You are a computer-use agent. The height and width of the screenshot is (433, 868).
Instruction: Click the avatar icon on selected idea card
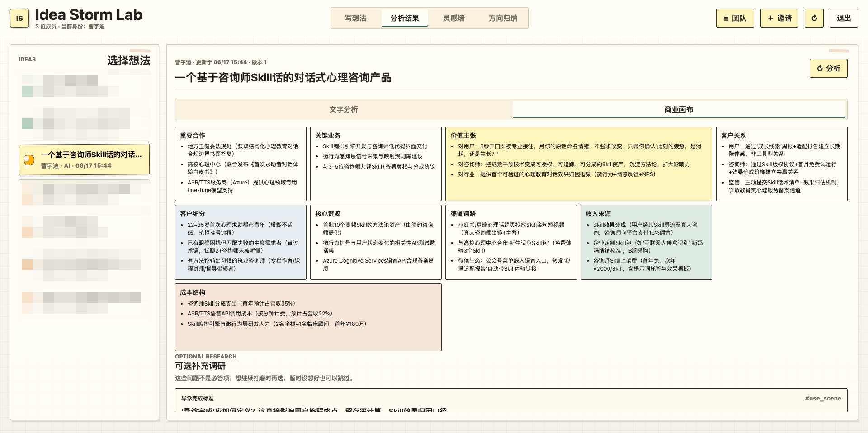pos(29,160)
